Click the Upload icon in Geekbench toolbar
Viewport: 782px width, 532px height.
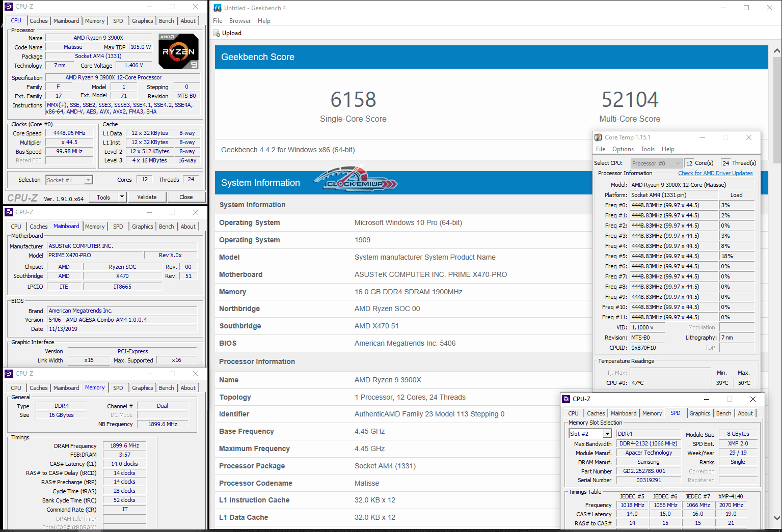pos(217,33)
